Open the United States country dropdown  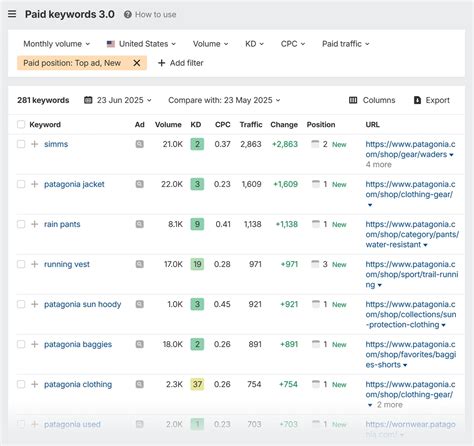(x=141, y=44)
